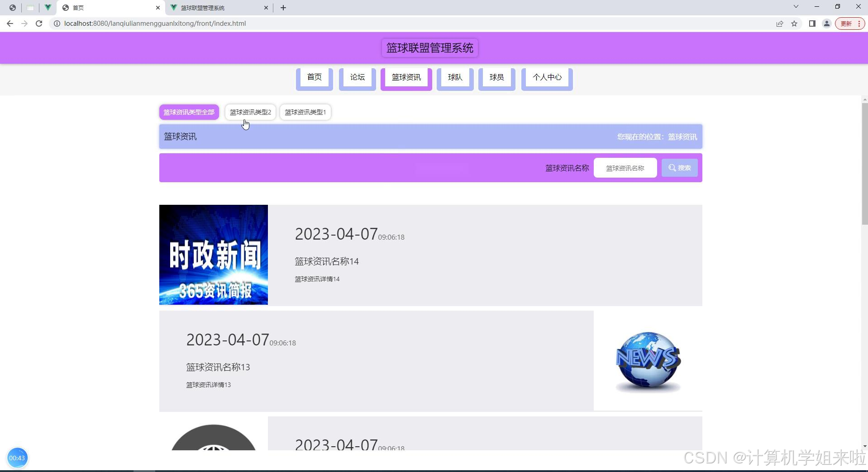Select the 首页 browser tab

click(111, 8)
